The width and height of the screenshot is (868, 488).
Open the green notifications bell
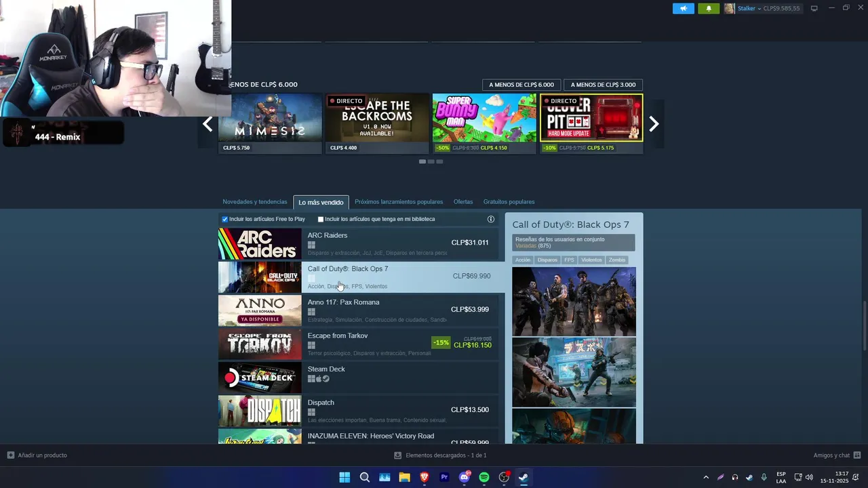point(709,9)
